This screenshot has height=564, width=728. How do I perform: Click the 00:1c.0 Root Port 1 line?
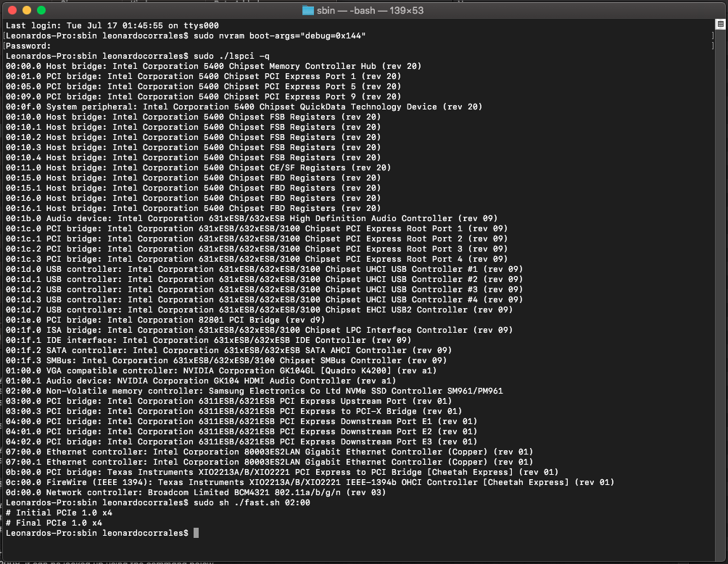click(257, 229)
